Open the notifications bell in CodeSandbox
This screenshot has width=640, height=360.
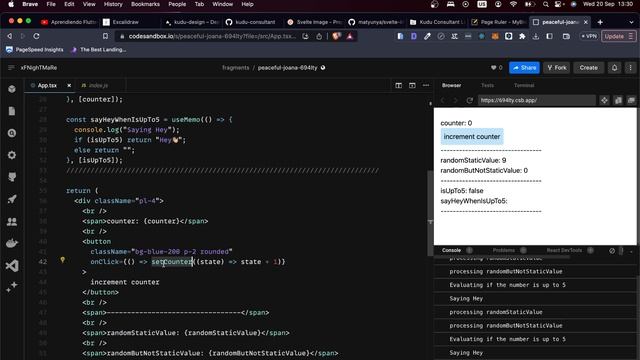pos(614,68)
